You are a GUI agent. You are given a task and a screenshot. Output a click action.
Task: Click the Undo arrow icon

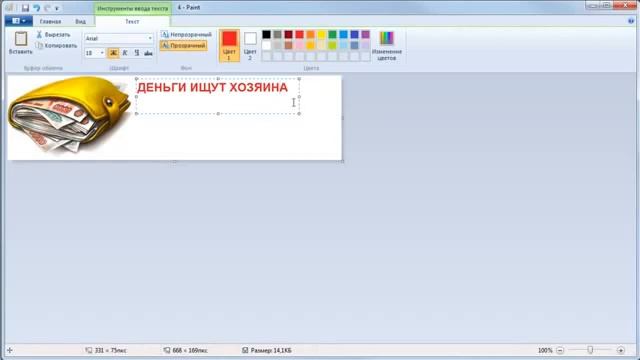point(37,8)
